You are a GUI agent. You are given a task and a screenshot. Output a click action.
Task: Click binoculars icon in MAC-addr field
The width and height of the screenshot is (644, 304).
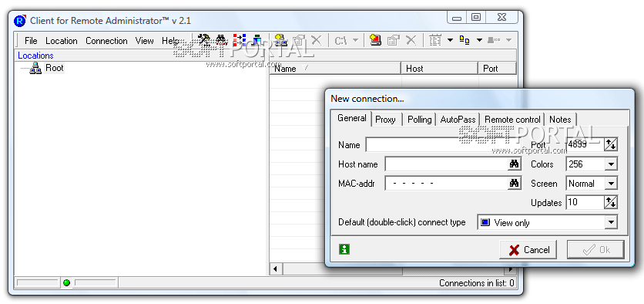514,184
